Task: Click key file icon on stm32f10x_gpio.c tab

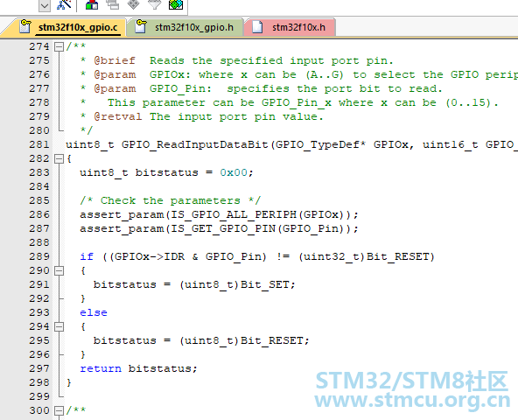Action: [x=25, y=26]
